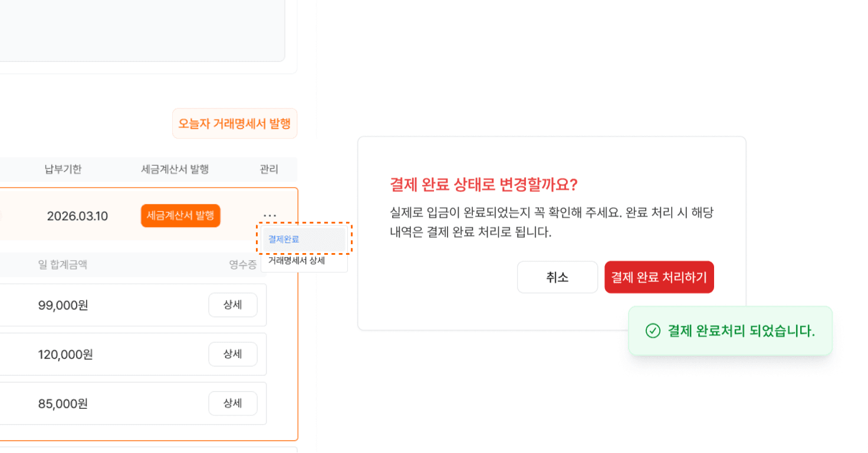
Task: Click the dialog text starting 실제로 입금이
Action: (x=552, y=222)
